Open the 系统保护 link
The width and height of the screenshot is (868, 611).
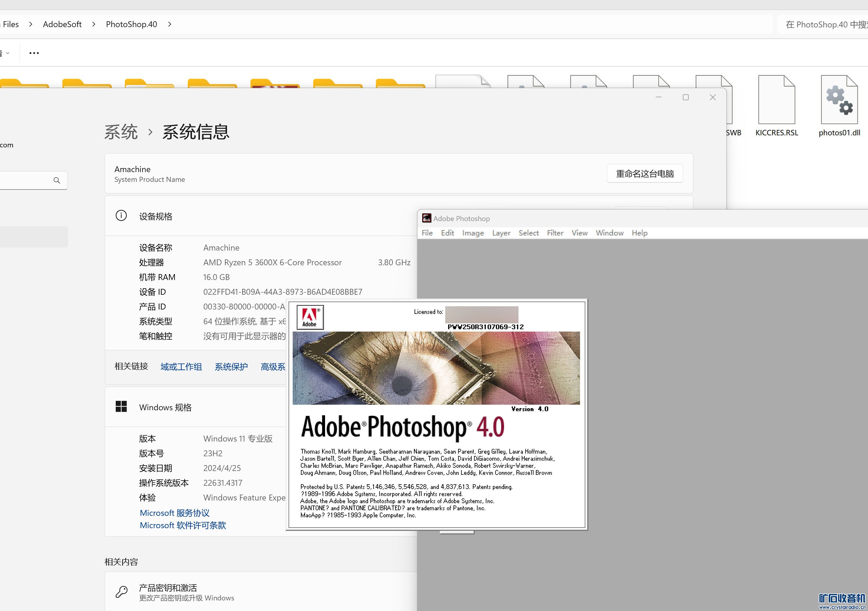231,367
